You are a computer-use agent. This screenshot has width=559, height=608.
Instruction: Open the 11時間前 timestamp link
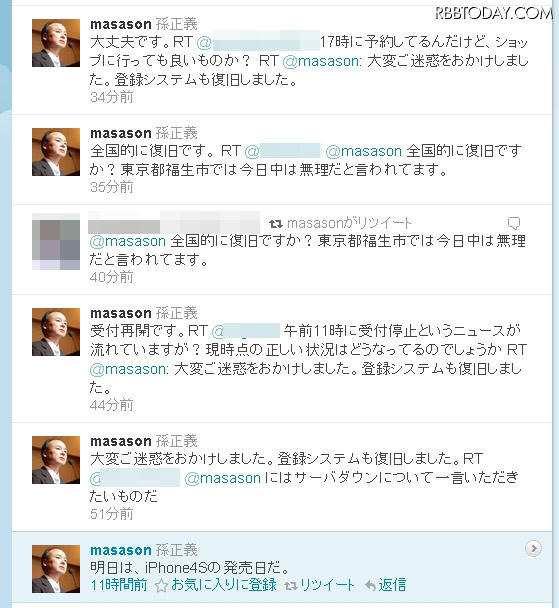tap(119, 585)
